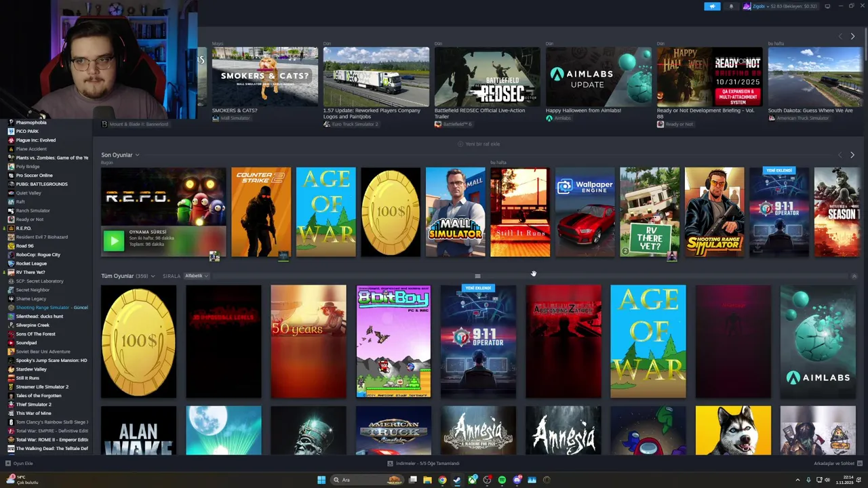Click the green R.E.P.O. play button

pyautogui.click(x=113, y=241)
